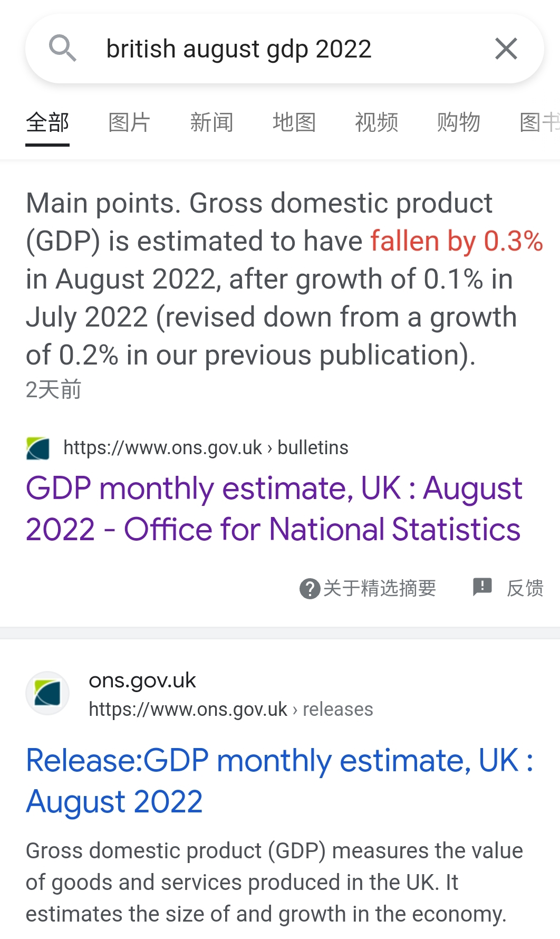Open the Release:GDP monthly estimate link
The height and width of the screenshot is (939, 560).
click(x=279, y=781)
